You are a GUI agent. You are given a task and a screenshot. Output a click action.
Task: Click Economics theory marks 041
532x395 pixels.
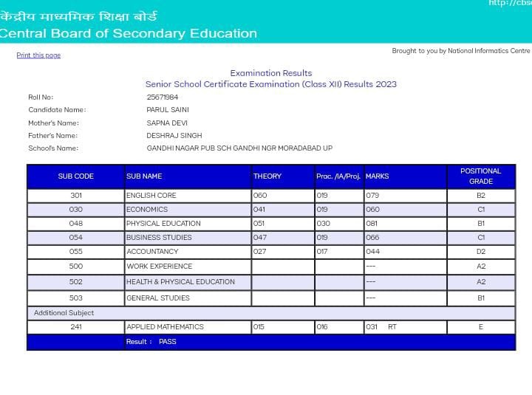tap(259, 209)
